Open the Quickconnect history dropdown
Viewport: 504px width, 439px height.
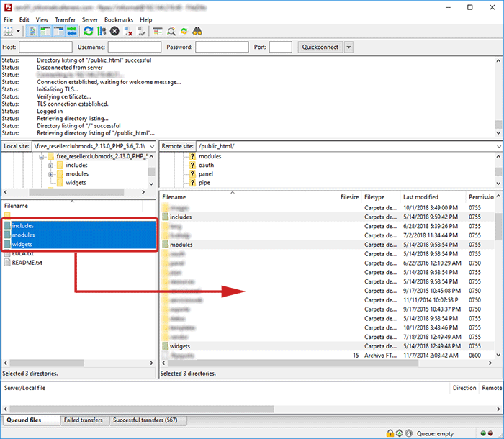[x=348, y=47]
